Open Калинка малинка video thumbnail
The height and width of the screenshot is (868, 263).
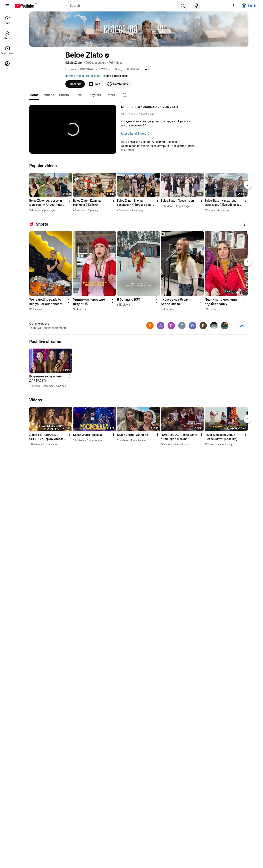[x=95, y=185]
